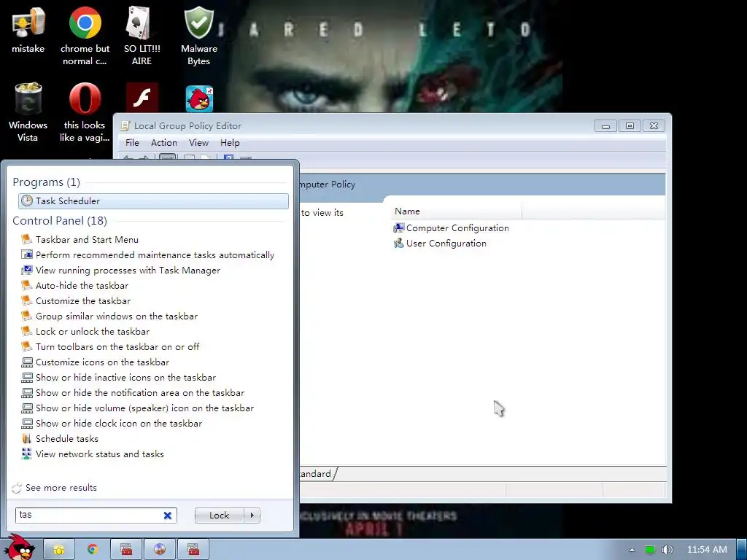The image size is (747, 560).
Task: Launch chrome but normal desktop shortcut
Action: click(x=85, y=36)
